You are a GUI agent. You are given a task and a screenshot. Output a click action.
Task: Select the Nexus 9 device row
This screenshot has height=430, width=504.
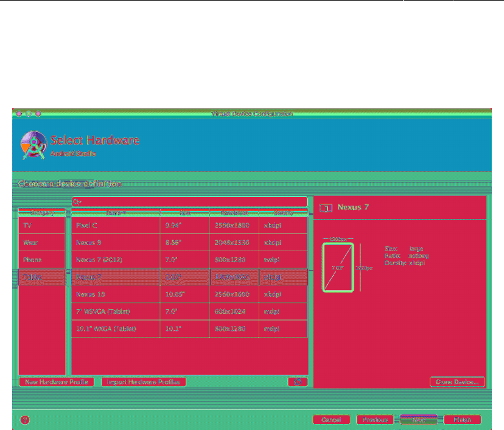pyautogui.click(x=189, y=243)
